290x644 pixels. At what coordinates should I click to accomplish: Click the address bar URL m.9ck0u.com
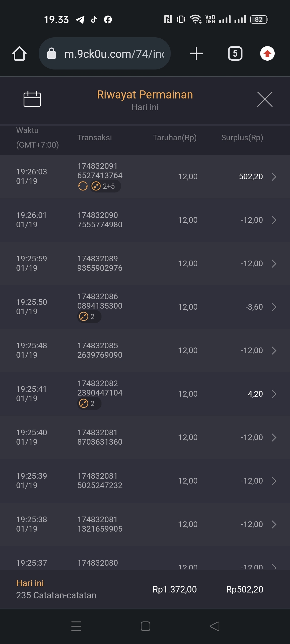point(114,54)
